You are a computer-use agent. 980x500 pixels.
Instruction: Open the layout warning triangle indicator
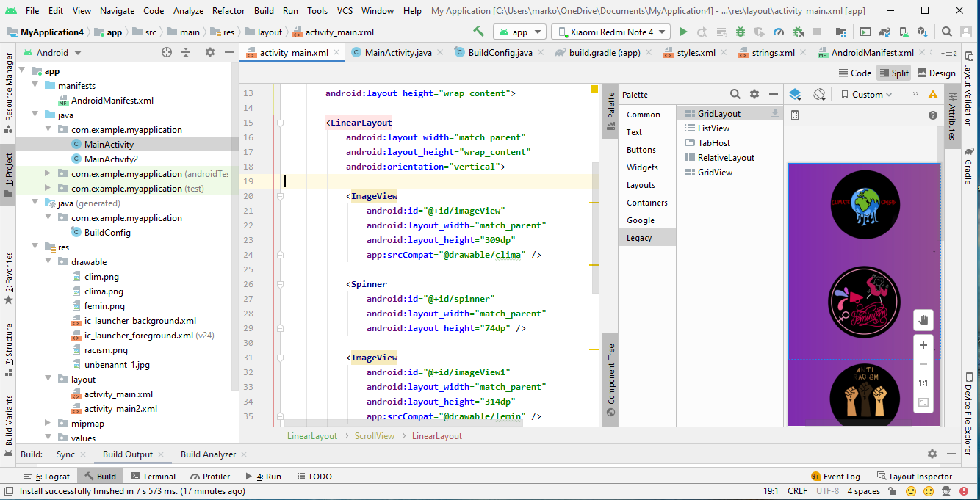[933, 95]
